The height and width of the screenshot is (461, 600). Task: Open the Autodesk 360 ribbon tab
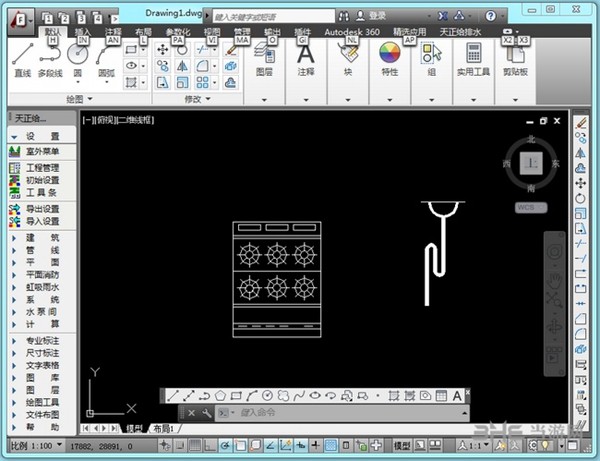pos(351,32)
